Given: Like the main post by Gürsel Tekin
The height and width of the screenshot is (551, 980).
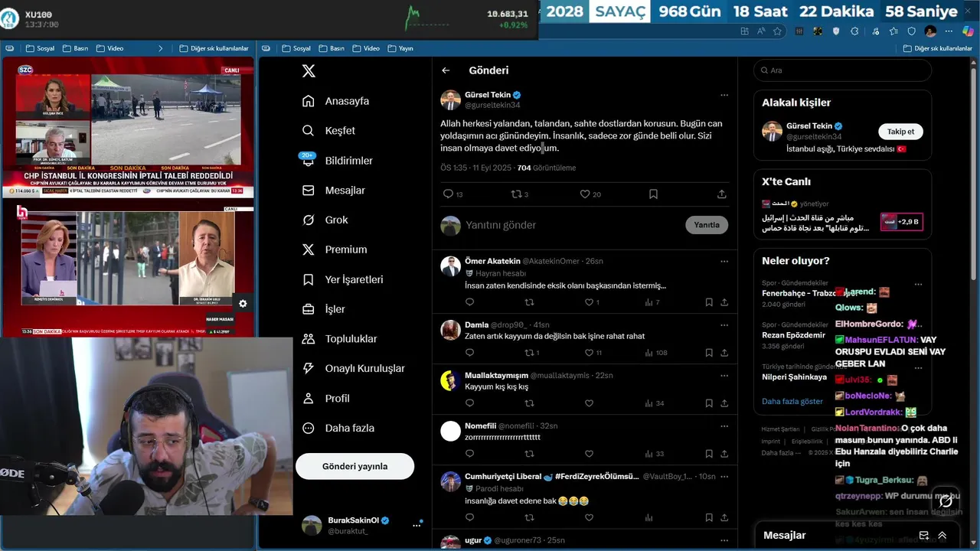Looking at the screenshot, I should [584, 194].
